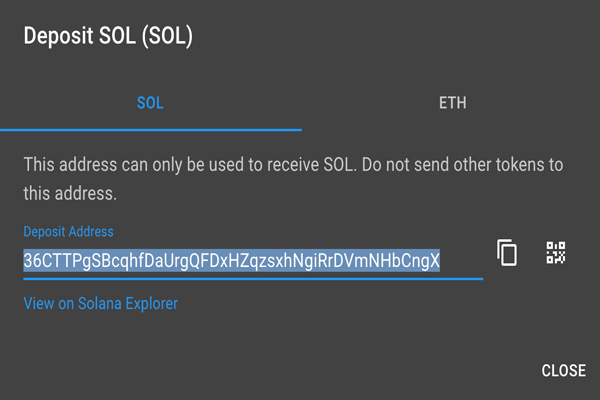This screenshot has height=400, width=600.
Task: Dismiss the deposit dialog with CLOSE
Action: (x=563, y=371)
